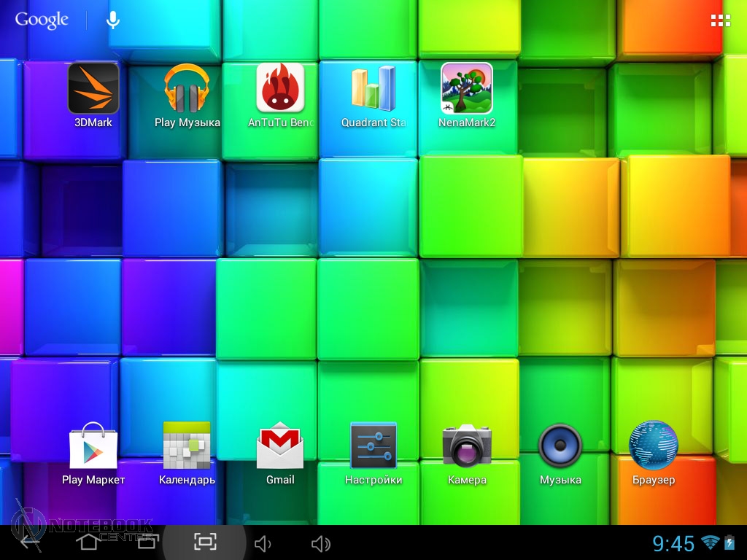Launch Gmail
This screenshot has height=560, width=747.
280,446
